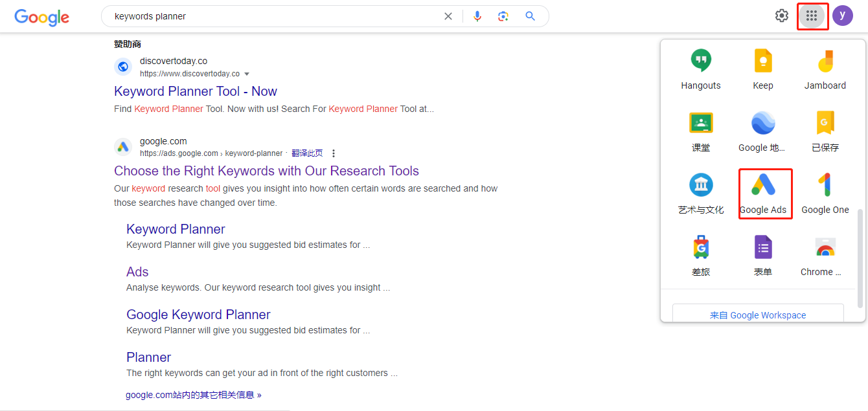Open Google One from the apps panel
The height and width of the screenshot is (411, 868).
click(x=825, y=194)
